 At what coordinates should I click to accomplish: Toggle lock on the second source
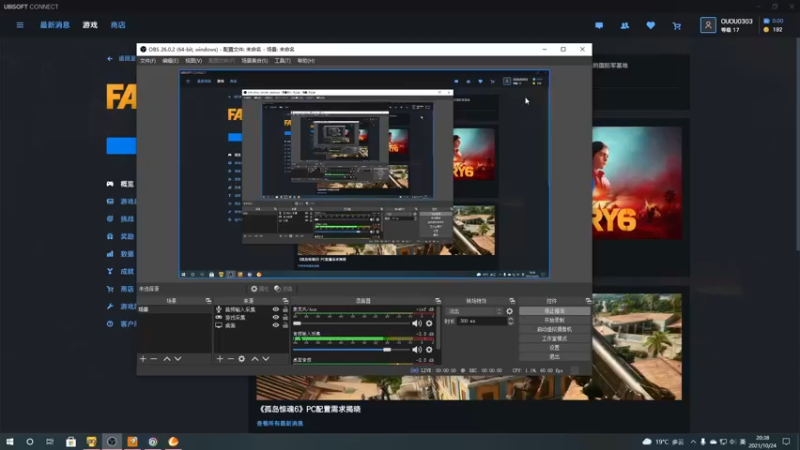coord(285,317)
